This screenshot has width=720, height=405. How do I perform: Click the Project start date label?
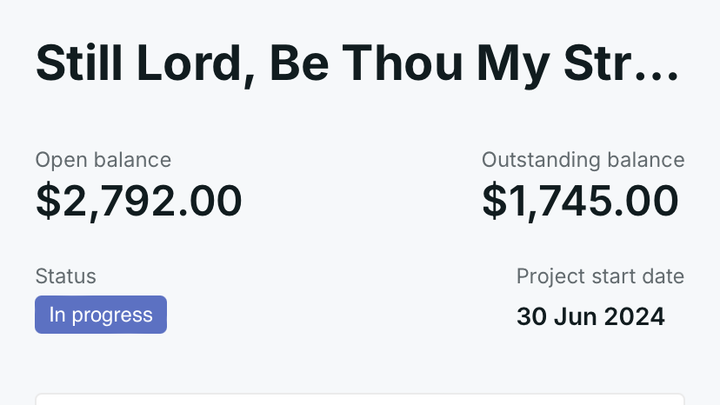coord(600,277)
